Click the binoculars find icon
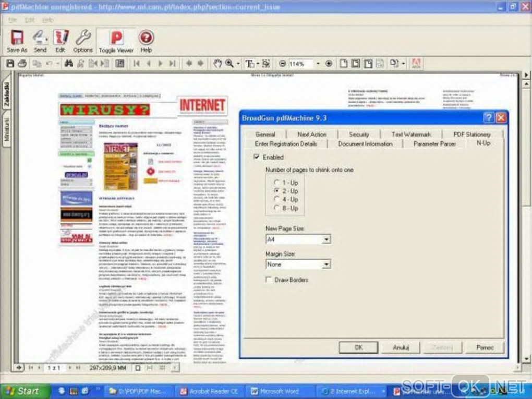532x399 pixels. (68, 64)
